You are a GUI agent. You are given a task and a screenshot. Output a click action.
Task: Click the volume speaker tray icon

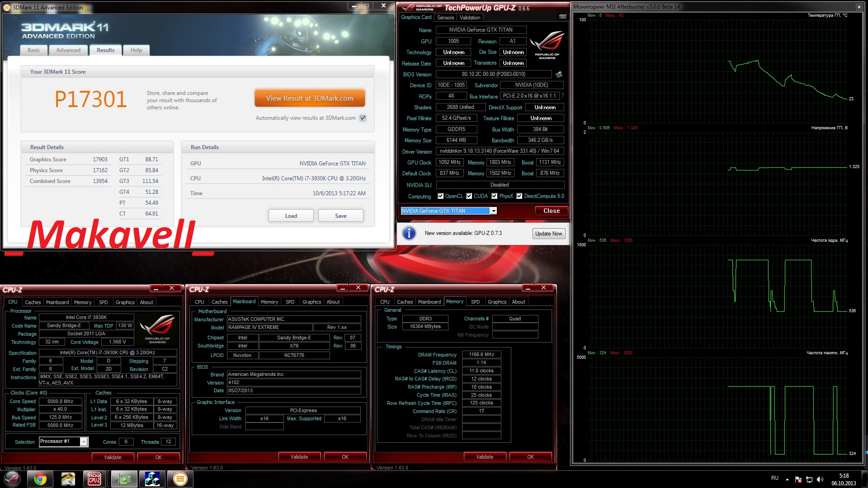[x=820, y=479]
